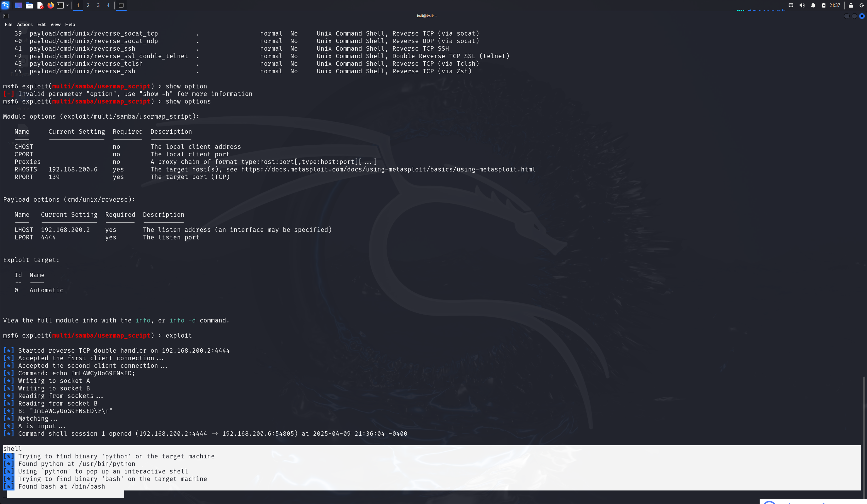867x504 pixels.
Task: Open the volume control speaker icon
Action: (x=801, y=5)
